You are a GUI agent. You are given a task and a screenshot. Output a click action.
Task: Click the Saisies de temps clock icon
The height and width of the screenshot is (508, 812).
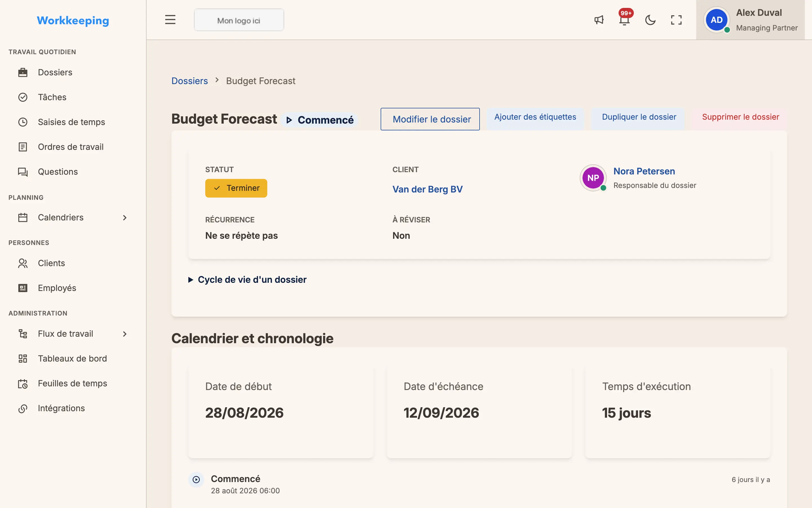pyautogui.click(x=23, y=122)
